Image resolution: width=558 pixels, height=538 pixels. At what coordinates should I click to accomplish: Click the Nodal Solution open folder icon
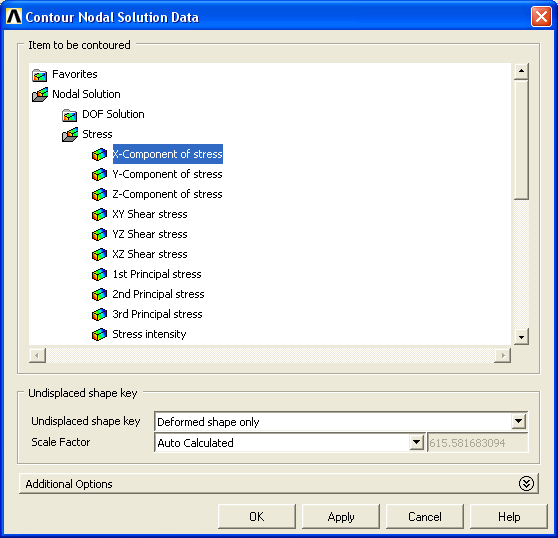(x=40, y=95)
